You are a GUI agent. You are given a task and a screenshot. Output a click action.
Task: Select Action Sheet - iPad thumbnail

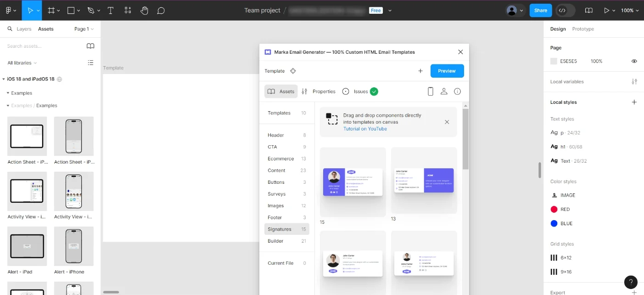pos(27,136)
